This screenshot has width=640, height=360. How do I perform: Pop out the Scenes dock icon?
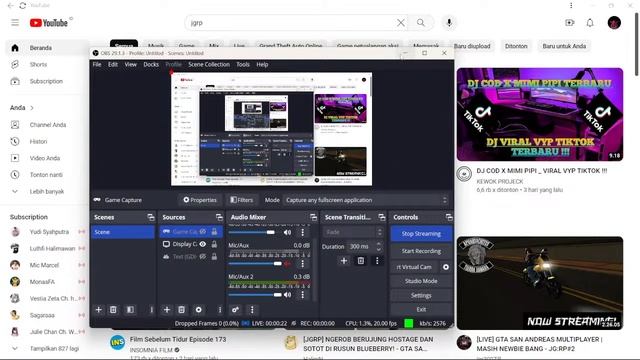point(151,217)
